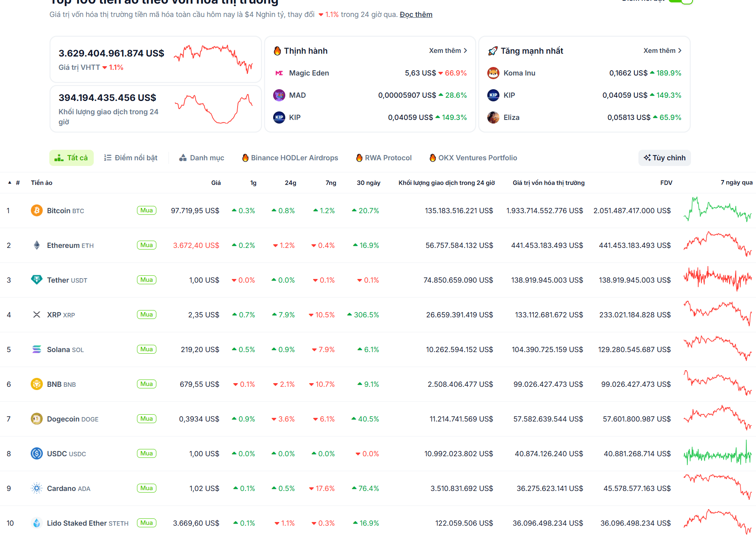The width and height of the screenshot is (756, 539).
Task: Click the Magic Eden logo icon
Action: tap(279, 73)
